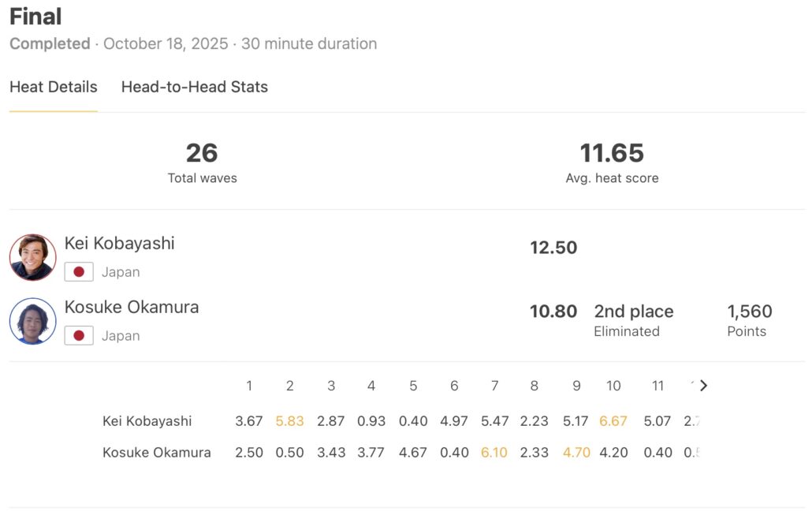Click Kosuke Okamura's profile photo
Screen dimensions: 812x515
[x=32, y=321]
